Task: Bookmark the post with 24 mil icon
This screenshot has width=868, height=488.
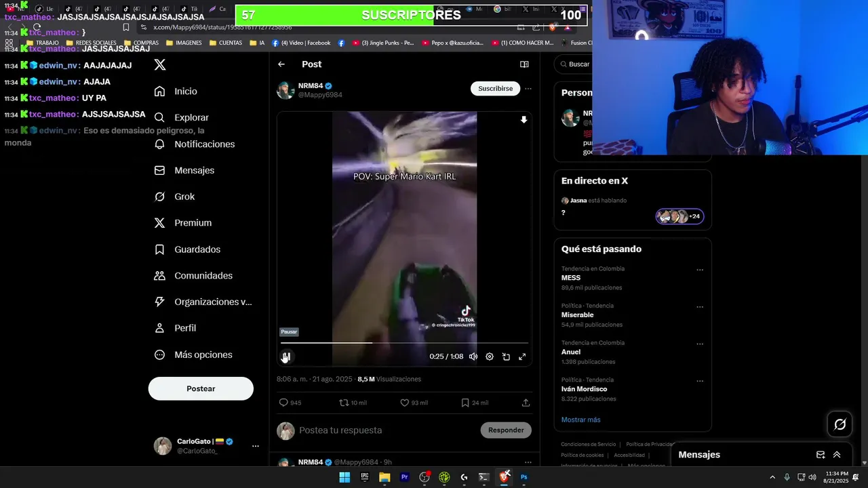Action: [x=475, y=403]
